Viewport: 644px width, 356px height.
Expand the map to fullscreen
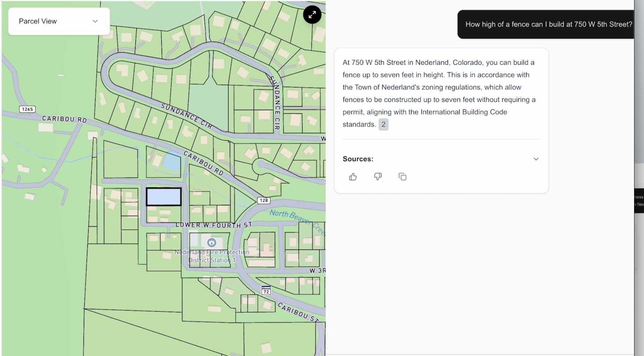pyautogui.click(x=312, y=15)
